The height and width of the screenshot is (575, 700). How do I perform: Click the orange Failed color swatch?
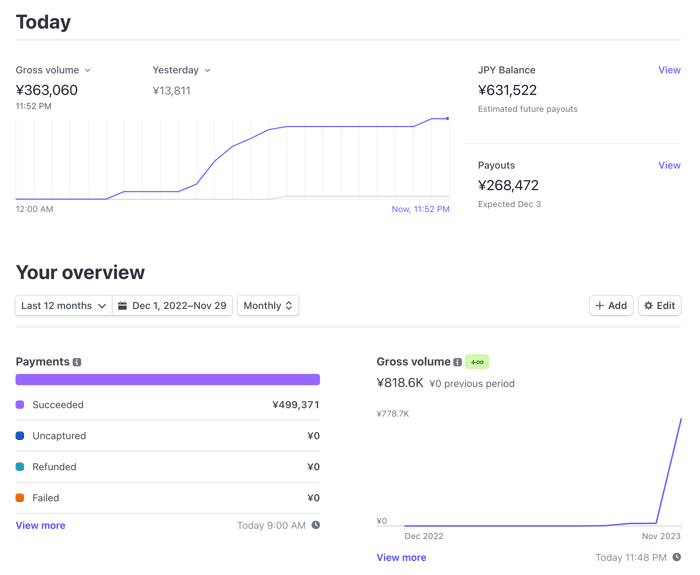coord(20,498)
